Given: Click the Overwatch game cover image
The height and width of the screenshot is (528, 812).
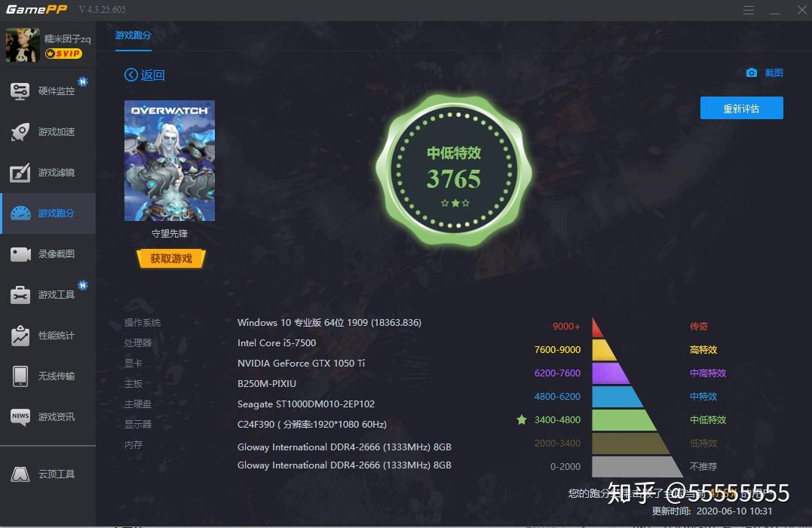Looking at the screenshot, I should click(x=170, y=161).
